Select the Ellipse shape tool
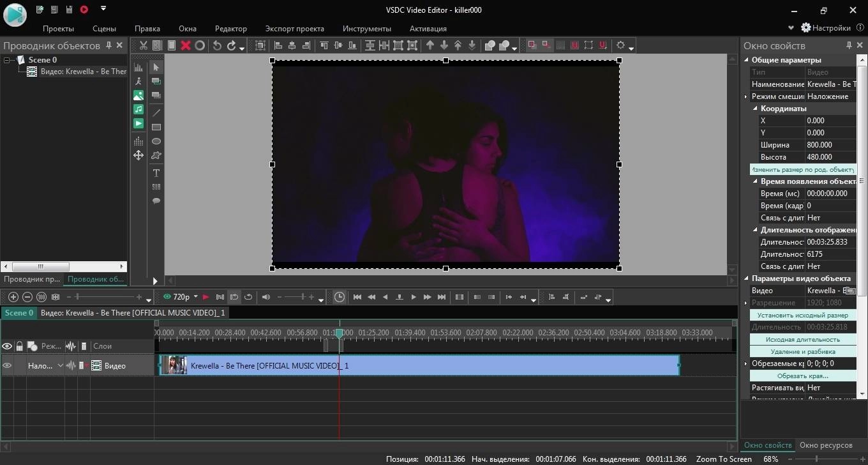The width and height of the screenshot is (868, 465). coord(156,141)
